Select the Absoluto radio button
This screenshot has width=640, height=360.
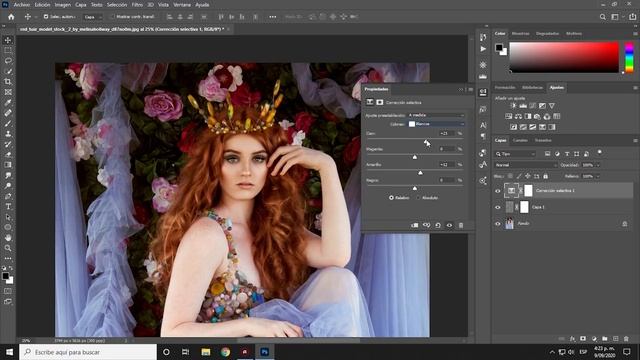(418, 198)
